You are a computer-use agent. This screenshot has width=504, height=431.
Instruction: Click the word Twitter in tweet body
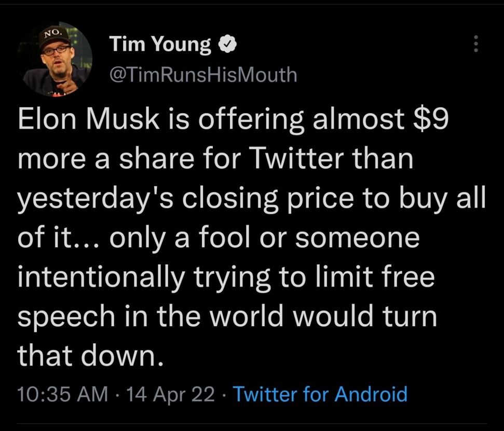297,158
